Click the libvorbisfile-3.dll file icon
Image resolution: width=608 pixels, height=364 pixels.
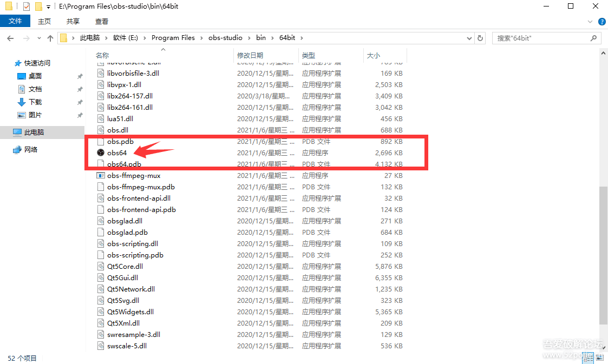point(100,73)
